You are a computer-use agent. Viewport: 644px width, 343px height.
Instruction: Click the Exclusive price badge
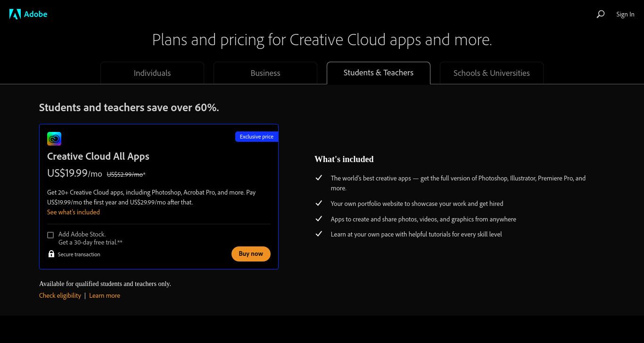coord(256,137)
